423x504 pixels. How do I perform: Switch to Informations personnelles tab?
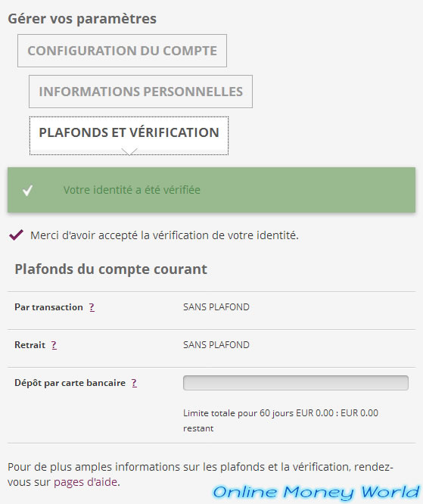[141, 92]
